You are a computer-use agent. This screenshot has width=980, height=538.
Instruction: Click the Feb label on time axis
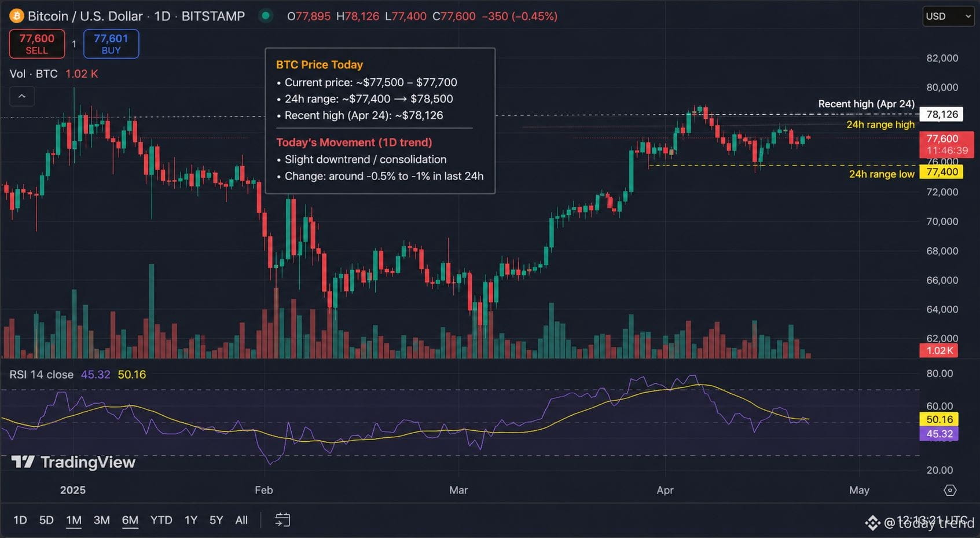(263, 490)
